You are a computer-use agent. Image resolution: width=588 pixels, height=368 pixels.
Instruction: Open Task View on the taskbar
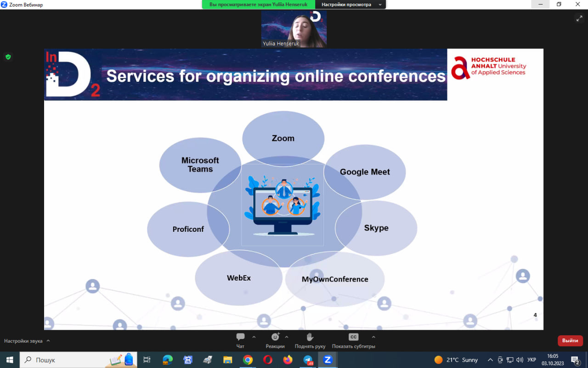pos(147,360)
